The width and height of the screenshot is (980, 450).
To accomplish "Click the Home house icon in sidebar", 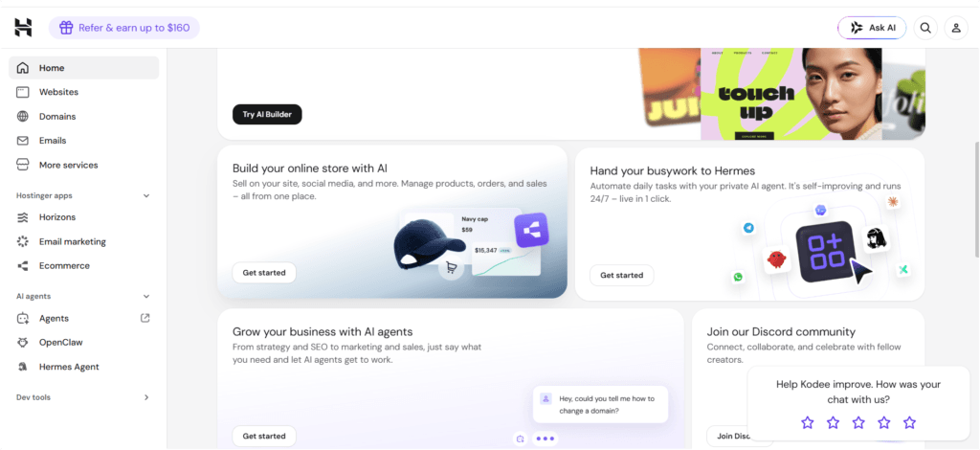I will click(x=23, y=68).
